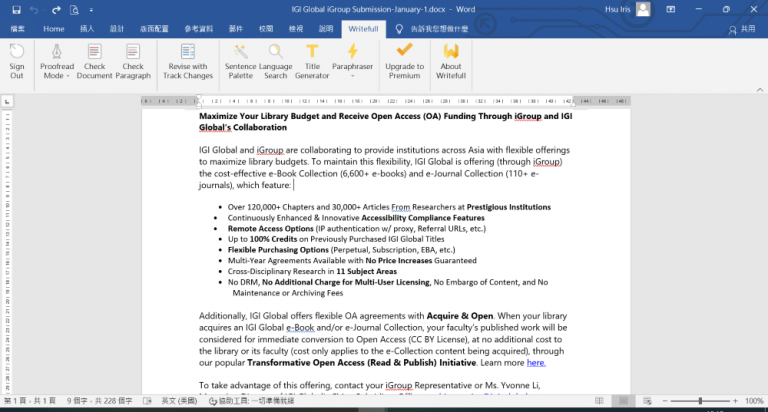Click the Check Document button
Screen dimensions: 768x412
coord(95,61)
